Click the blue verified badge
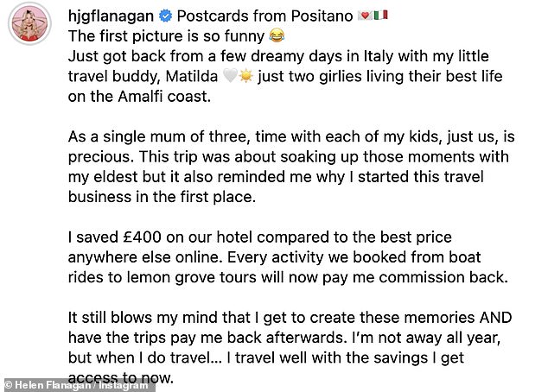Viewport: 548px width, 392px height. (x=166, y=16)
